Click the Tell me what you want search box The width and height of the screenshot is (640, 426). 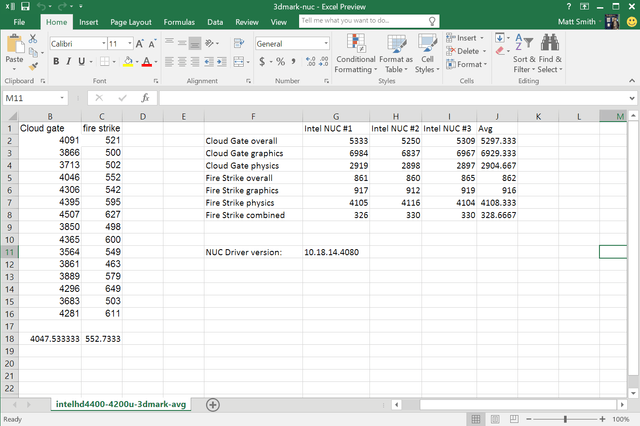click(369, 21)
